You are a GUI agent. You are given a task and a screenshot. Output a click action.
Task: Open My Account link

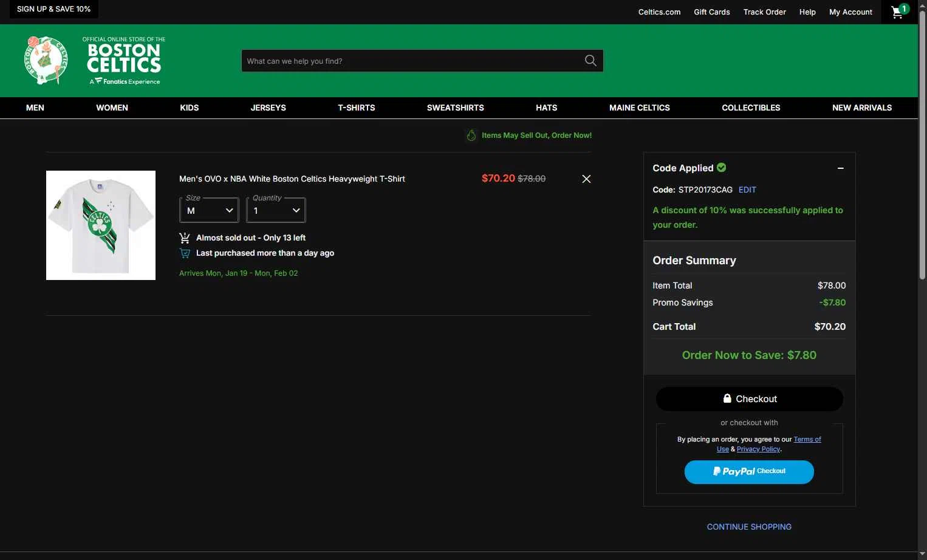[x=850, y=12]
